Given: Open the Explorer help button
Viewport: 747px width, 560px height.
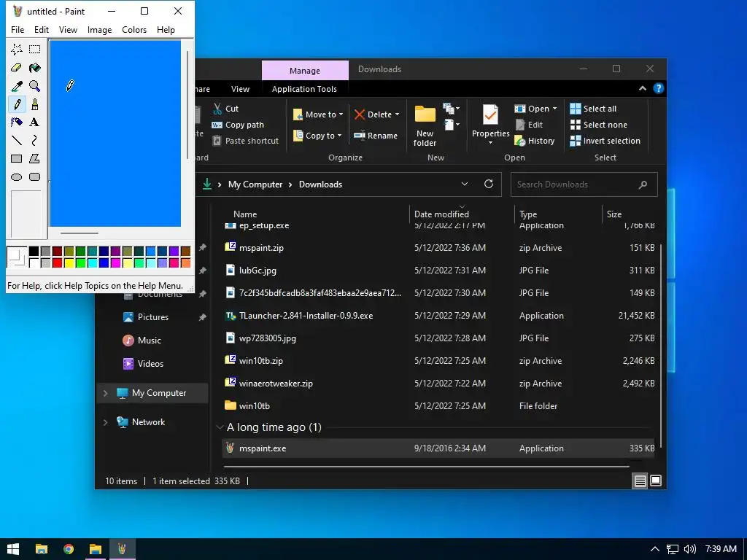Looking at the screenshot, I should click(659, 88).
